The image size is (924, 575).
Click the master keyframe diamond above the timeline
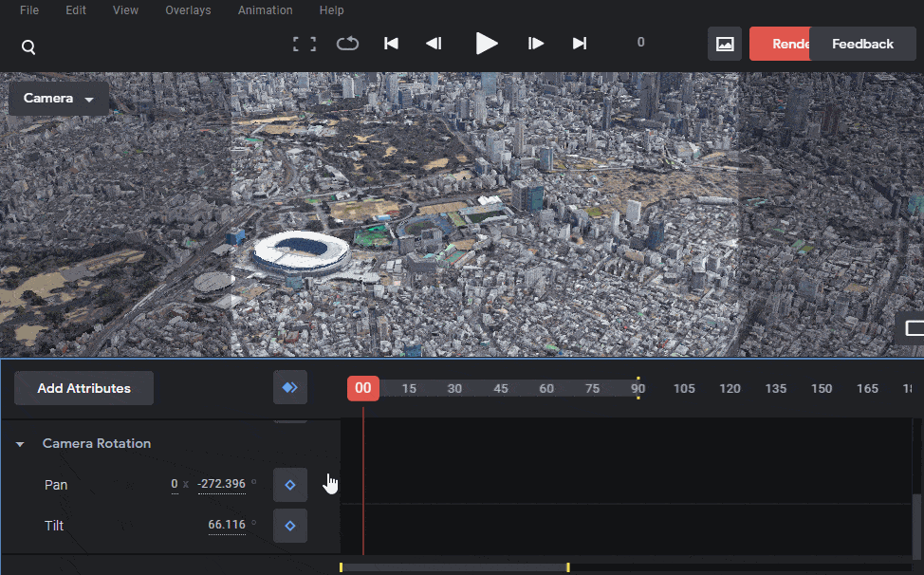(289, 387)
